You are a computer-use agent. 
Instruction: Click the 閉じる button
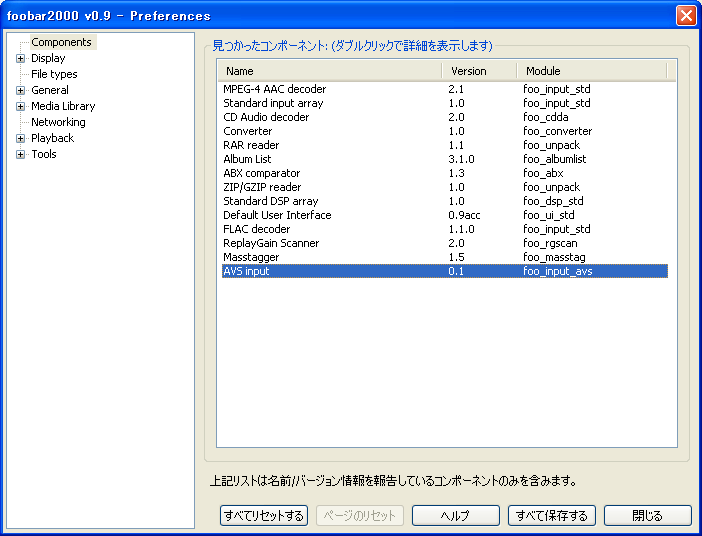(647, 515)
